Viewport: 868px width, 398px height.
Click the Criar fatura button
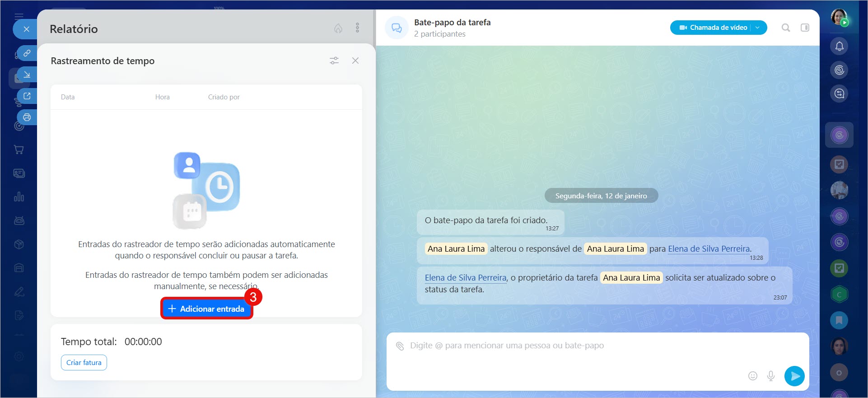coord(84,362)
